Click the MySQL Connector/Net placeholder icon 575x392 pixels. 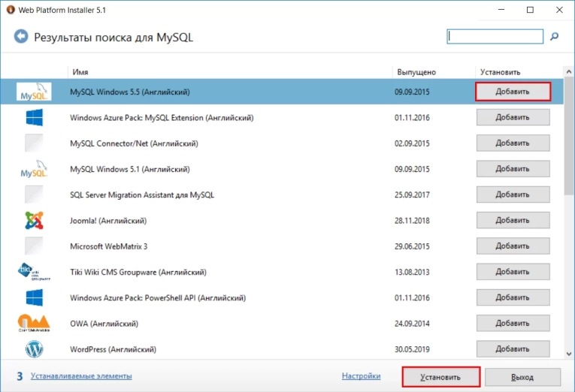click(x=34, y=143)
